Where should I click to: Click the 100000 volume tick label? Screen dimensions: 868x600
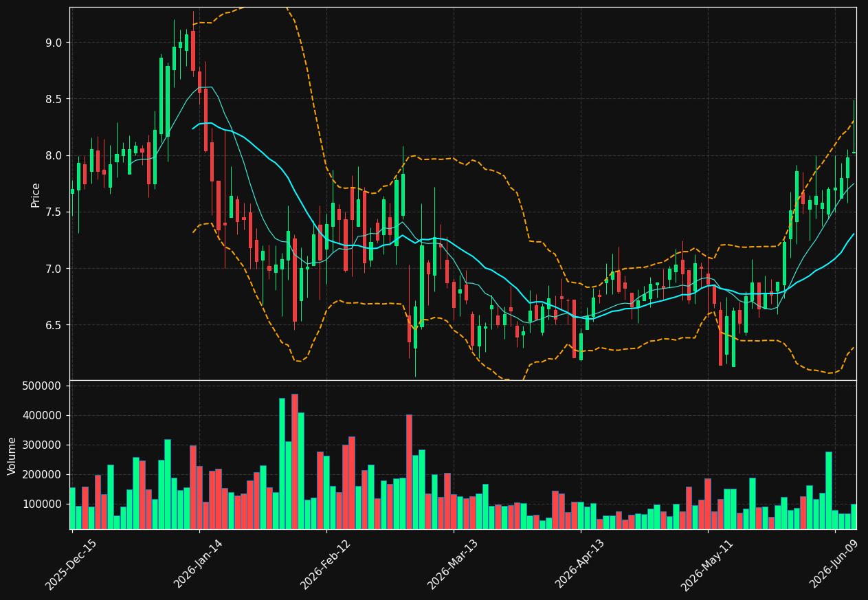pos(43,504)
